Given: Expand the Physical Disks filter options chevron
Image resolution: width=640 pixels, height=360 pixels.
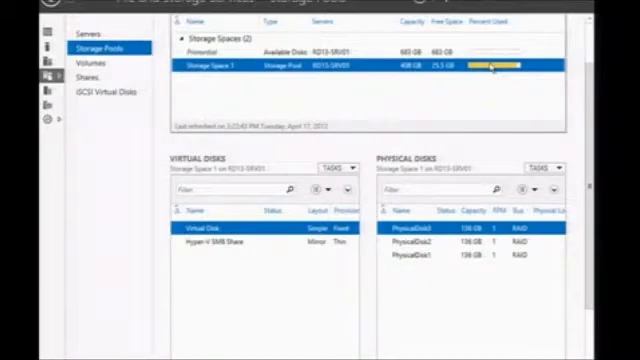Looking at the screenshot, I should pos(554,189).
